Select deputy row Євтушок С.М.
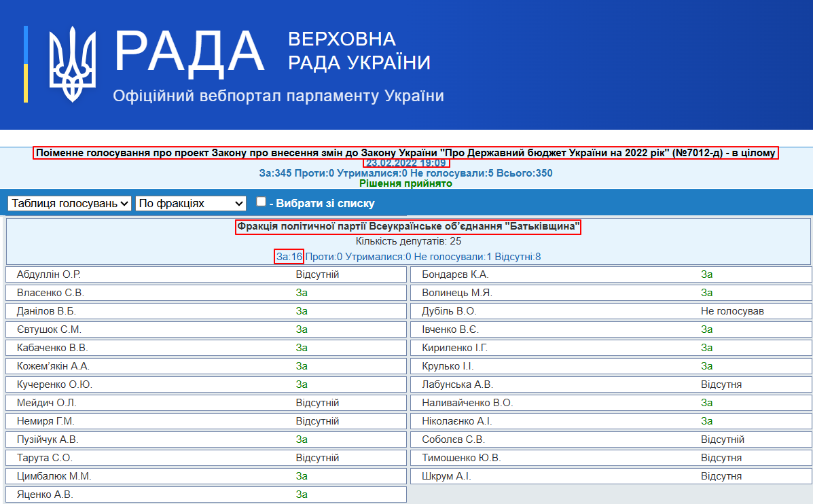Image resolution: width=813 pixels, height=504 pixels. (x=206, y=329)
